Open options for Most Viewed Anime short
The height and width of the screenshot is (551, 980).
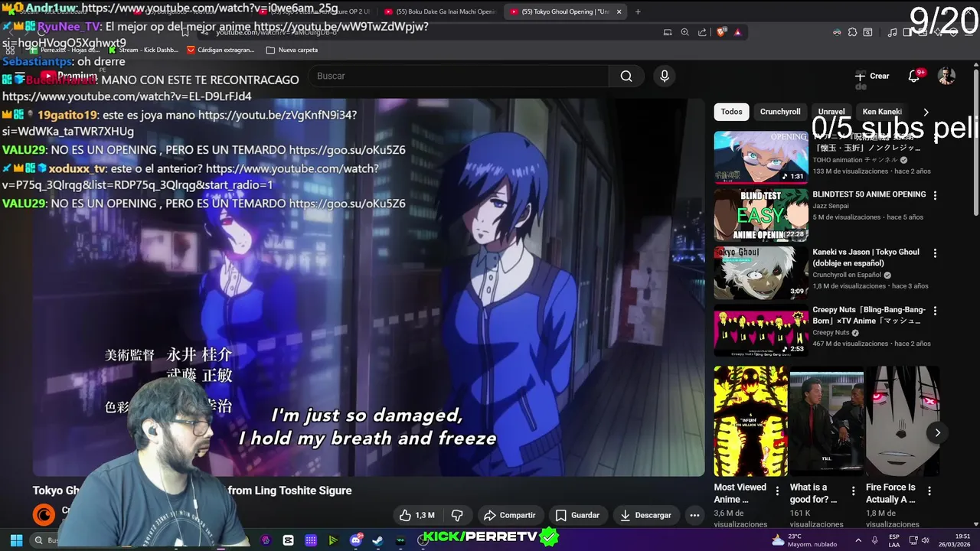point(777,491)
